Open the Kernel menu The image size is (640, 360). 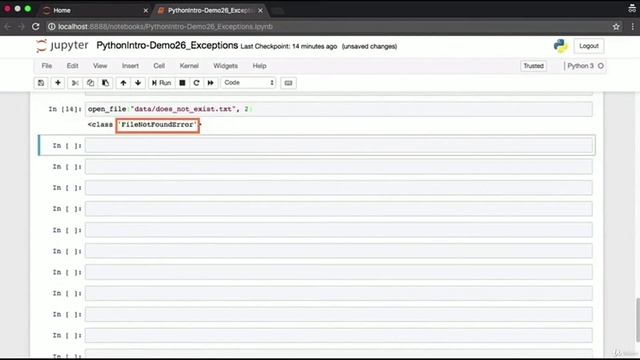(189, 66)
